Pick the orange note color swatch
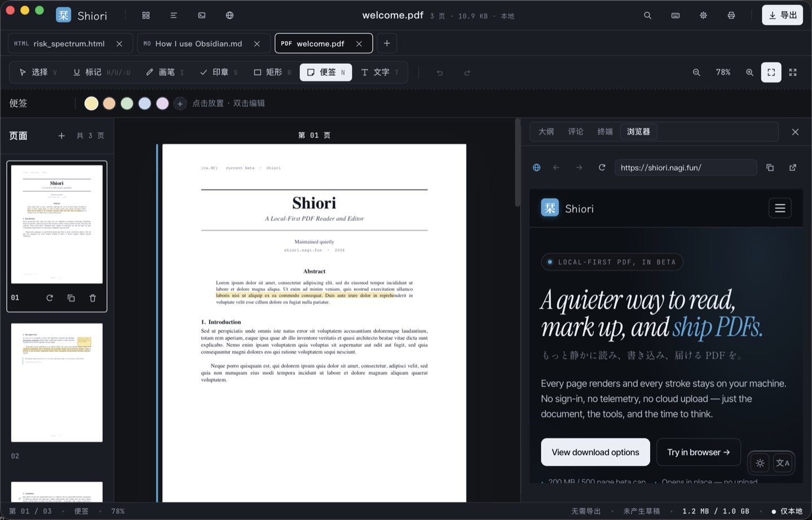The height and width of the screenshot is (520, 812). click(x=109, y=103)
